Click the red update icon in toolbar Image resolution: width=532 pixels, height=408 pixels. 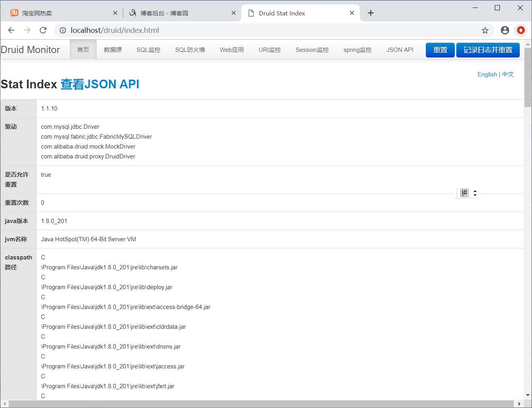(x=521, y=30)
